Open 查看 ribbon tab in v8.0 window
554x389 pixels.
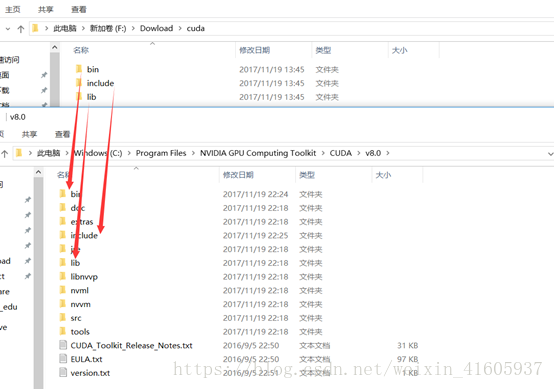tap(63, 134)
